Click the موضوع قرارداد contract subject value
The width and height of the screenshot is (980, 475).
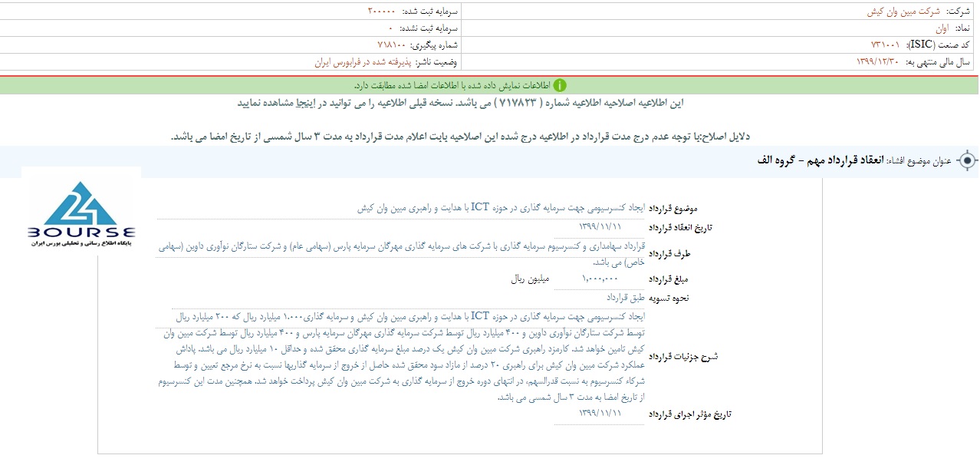coord(501,208)
